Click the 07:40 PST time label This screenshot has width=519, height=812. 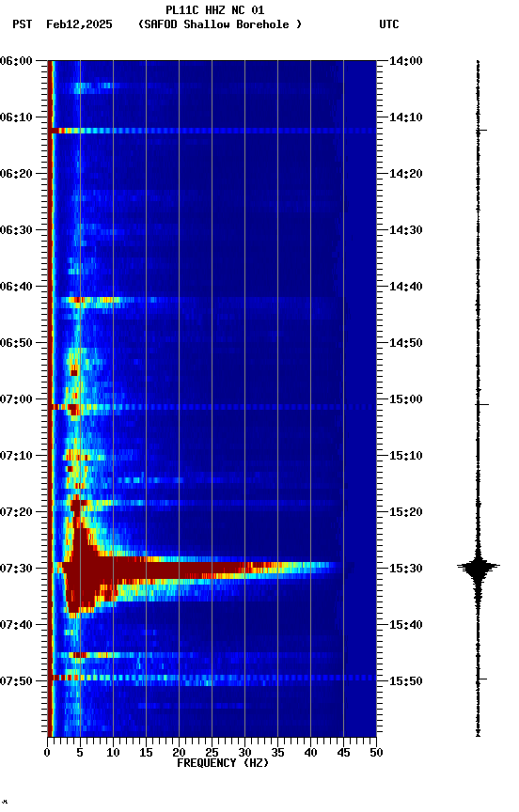coord(16,625)
